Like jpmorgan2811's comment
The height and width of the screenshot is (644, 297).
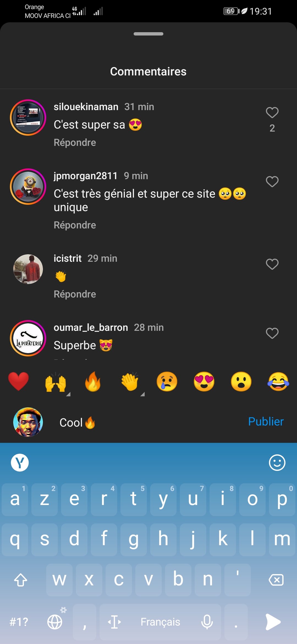tap(272, 182)
